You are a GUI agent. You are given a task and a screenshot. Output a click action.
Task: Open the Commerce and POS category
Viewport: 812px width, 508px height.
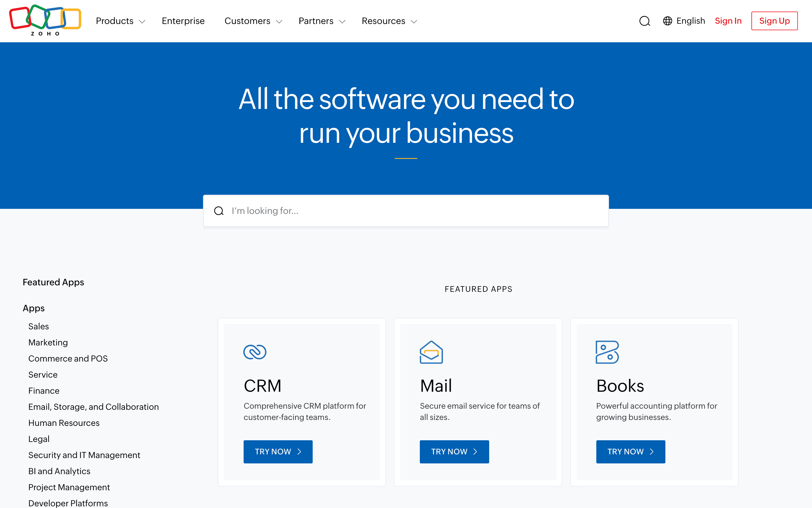pos(68,358)
